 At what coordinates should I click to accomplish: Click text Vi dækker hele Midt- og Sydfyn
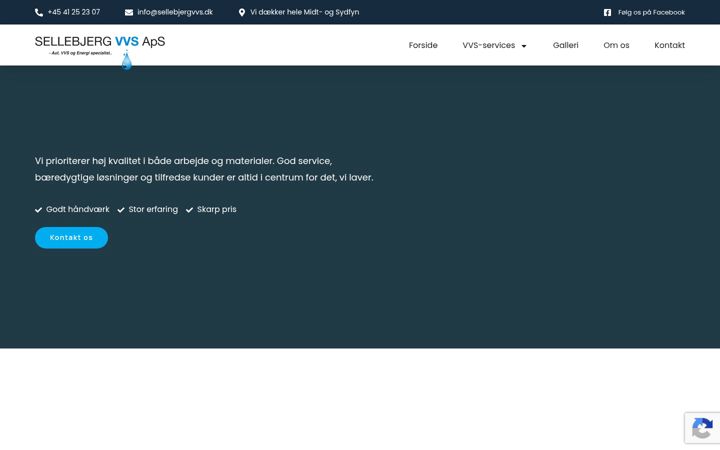point(304,12)
